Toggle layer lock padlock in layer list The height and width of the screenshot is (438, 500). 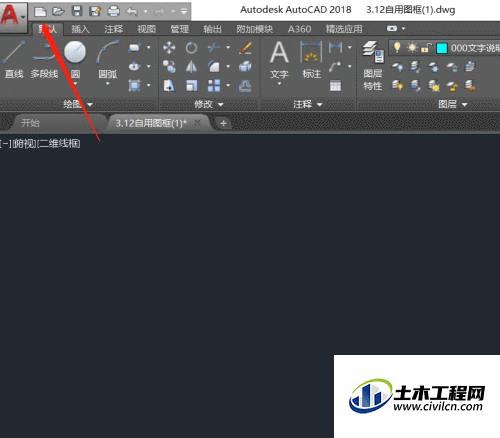pos(426,48)
